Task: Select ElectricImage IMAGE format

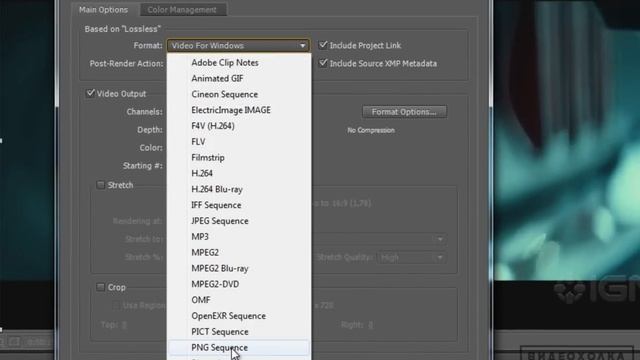Action: pos(239,110)
